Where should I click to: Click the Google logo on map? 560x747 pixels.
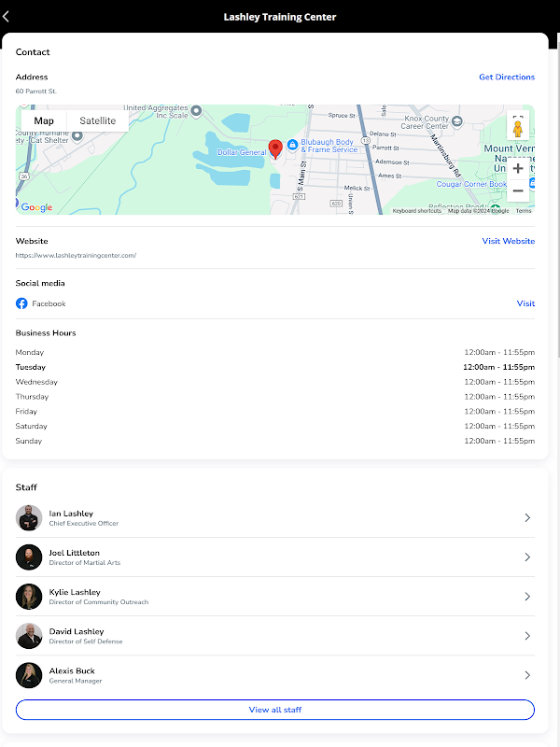36,207
